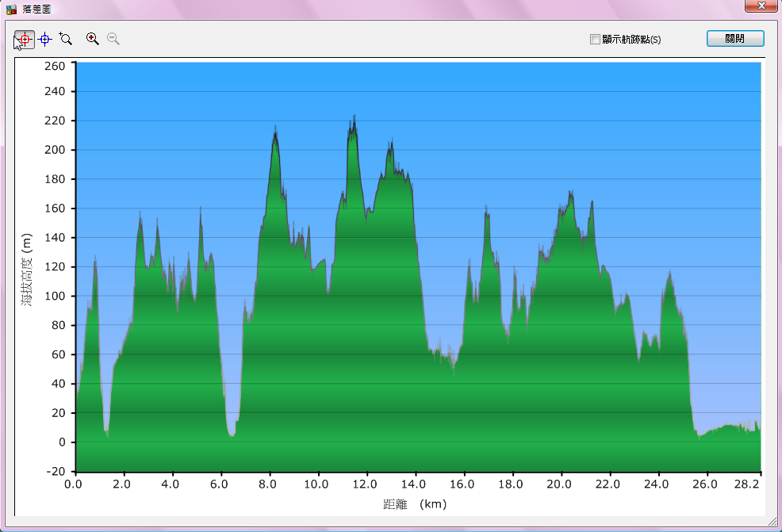
Task: Click the valley bottom near 6.4 km
Action: [x=232, y=433]
